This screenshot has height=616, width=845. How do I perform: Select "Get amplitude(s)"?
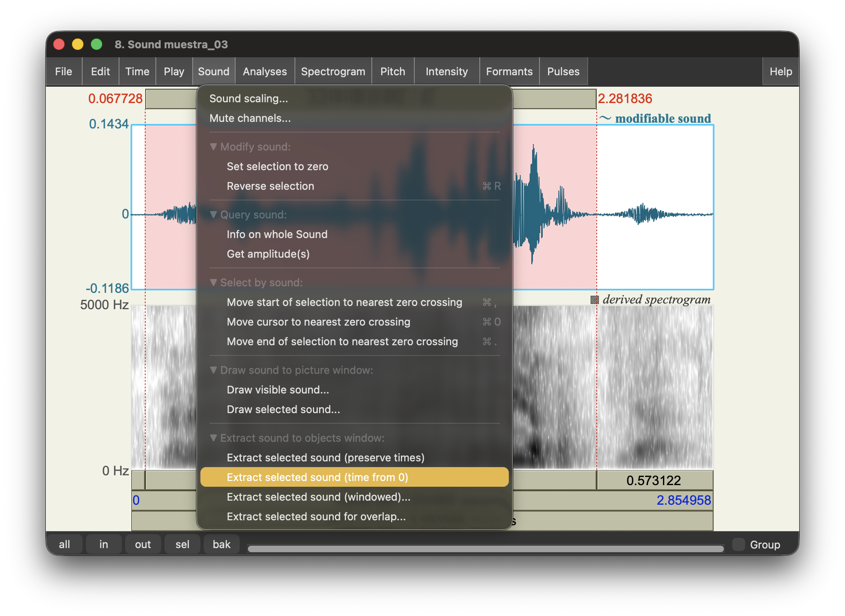[269, 254]
